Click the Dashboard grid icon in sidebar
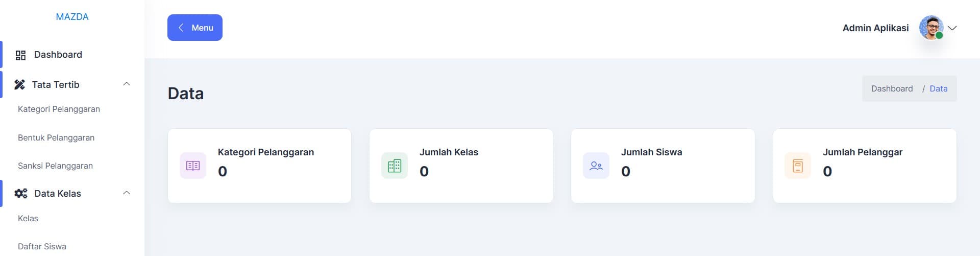Screen dimensions: 980x256 (20, 55)
